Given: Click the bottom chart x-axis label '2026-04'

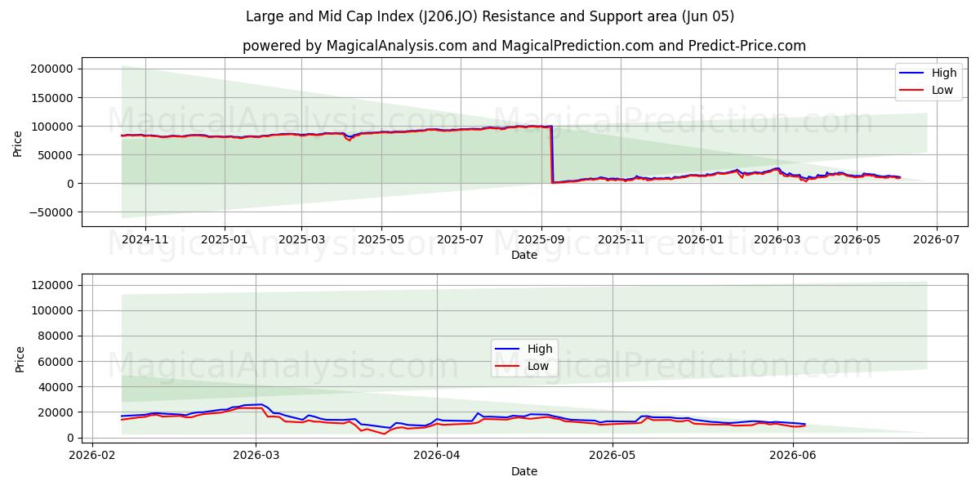Looking at the screenshot, I should pyautogui.click(x=437, y=456).
